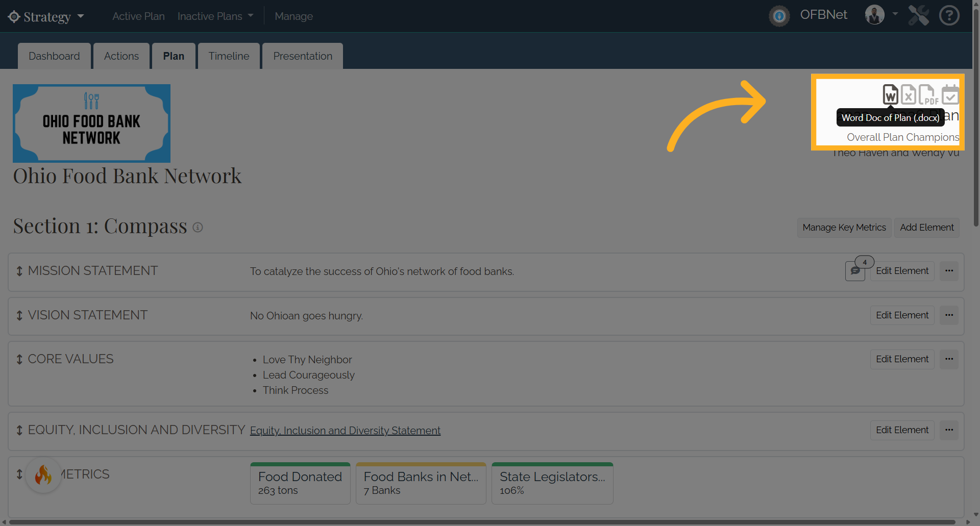Image resolution: width=980 pixels, height=526 pixels.
Task: Edit the Equity, Inclusion and Diversity element
Action: pos(902,430)
